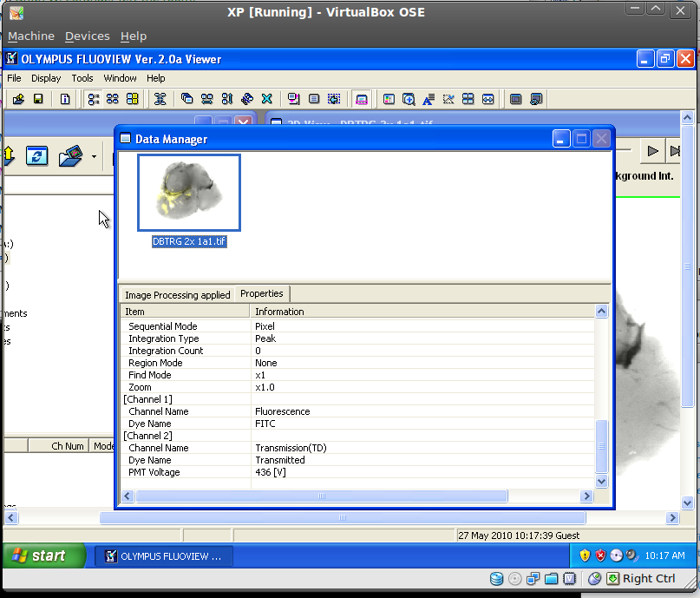The width and height of the screenshot is (700, 598).
Task: Switch to the yellow thumbnail grid view
Action: (133, 99)
